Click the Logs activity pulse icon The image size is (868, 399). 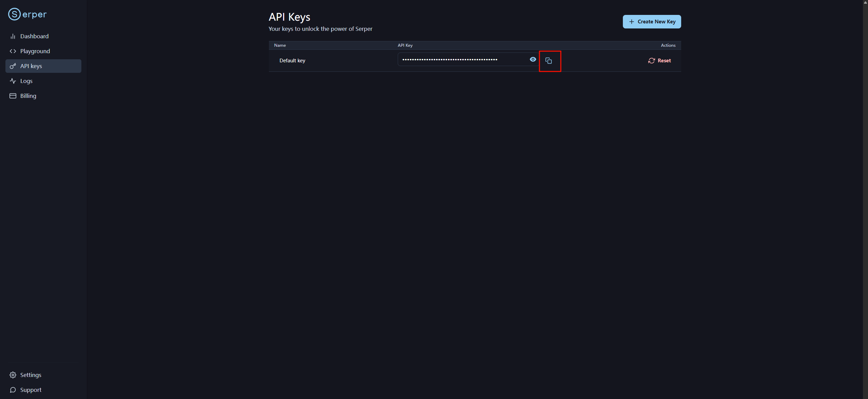tap(13, 81)
